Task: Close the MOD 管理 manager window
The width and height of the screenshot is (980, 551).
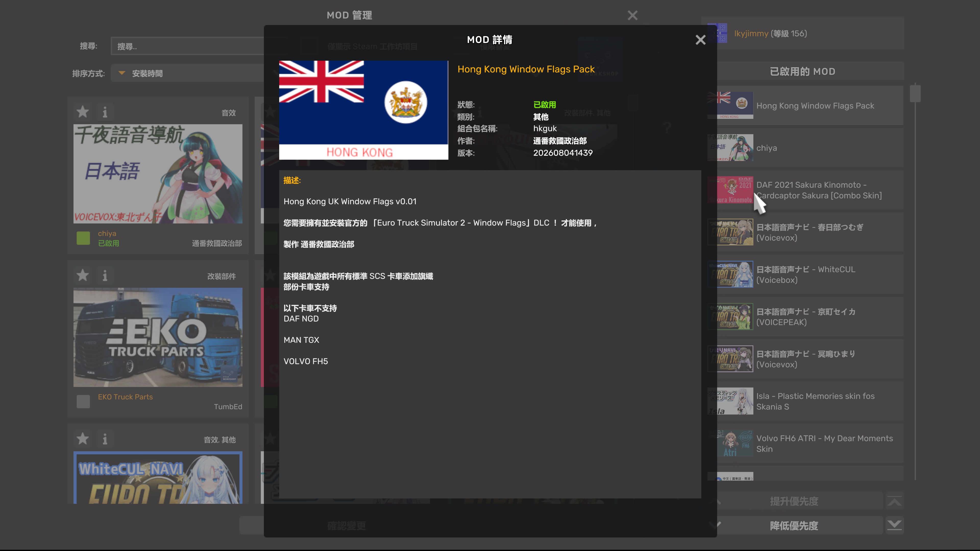Action: [x=632, y=15]
